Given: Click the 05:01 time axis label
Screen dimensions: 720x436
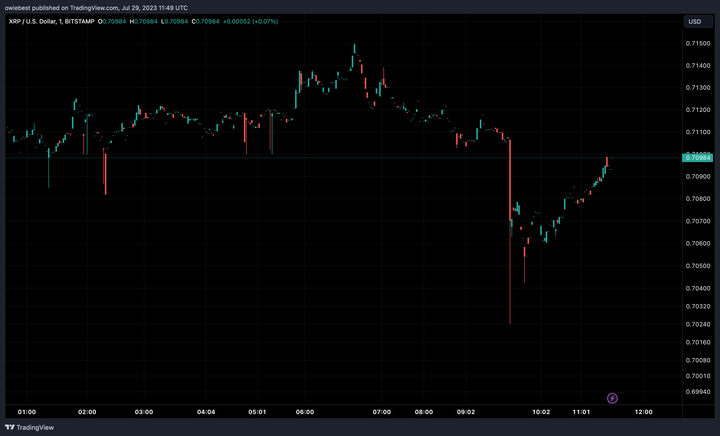Looking at the screenshot, I should click(x=257, y=412).
